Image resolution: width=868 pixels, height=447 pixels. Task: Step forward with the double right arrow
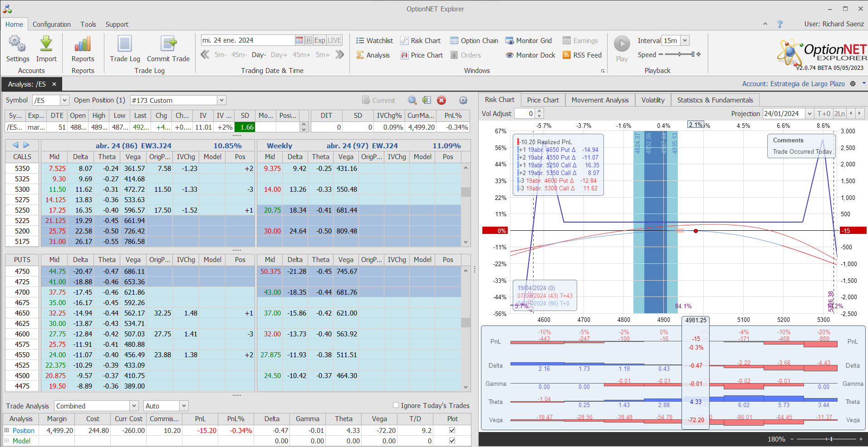pyautogui.click(x=339, y=55)
